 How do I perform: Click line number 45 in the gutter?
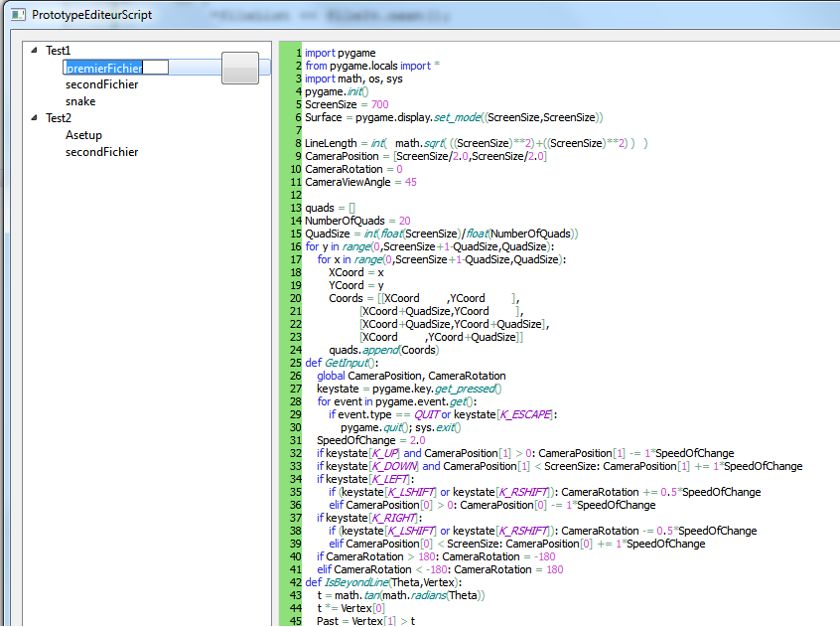pos(294,620)
